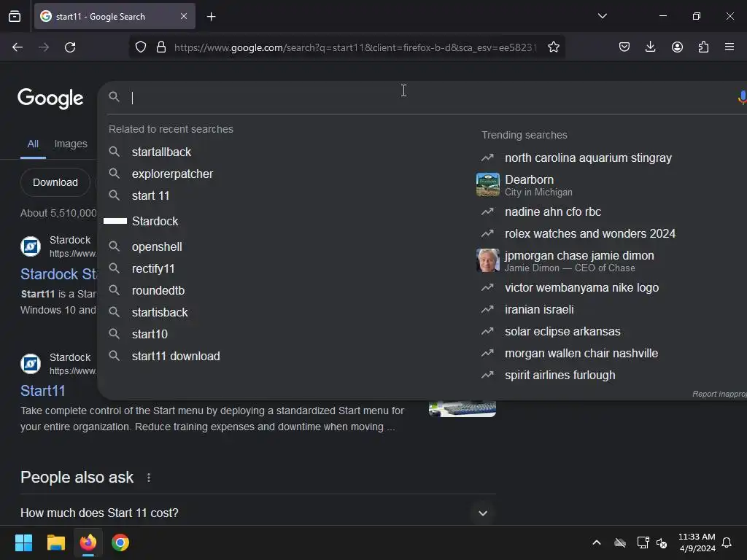Open trending 'north carolina aquarium stingray'

click(x=588, y=157)
